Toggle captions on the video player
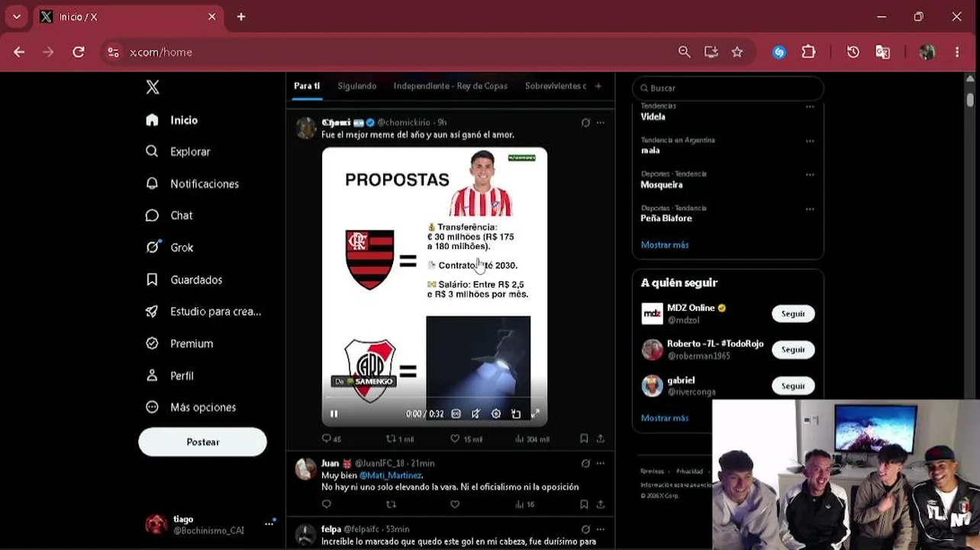Screen dimensions: 980x550 pos(456,414)
